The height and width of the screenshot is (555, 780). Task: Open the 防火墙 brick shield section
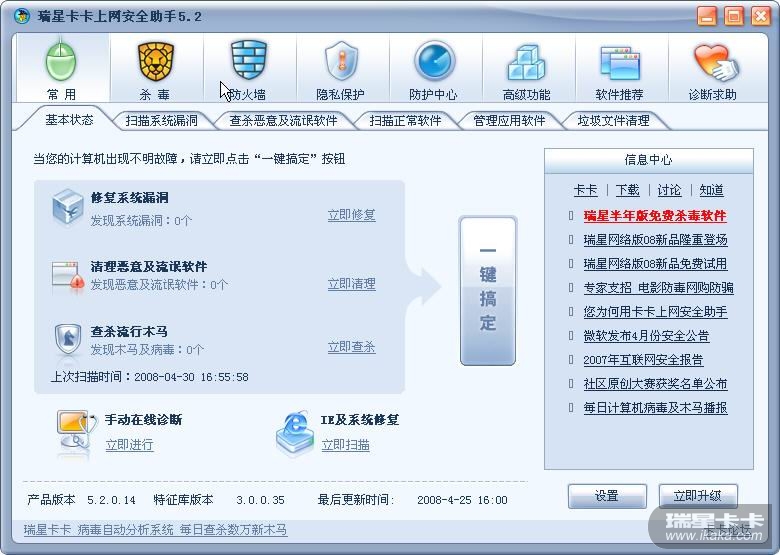coord(248,69)
